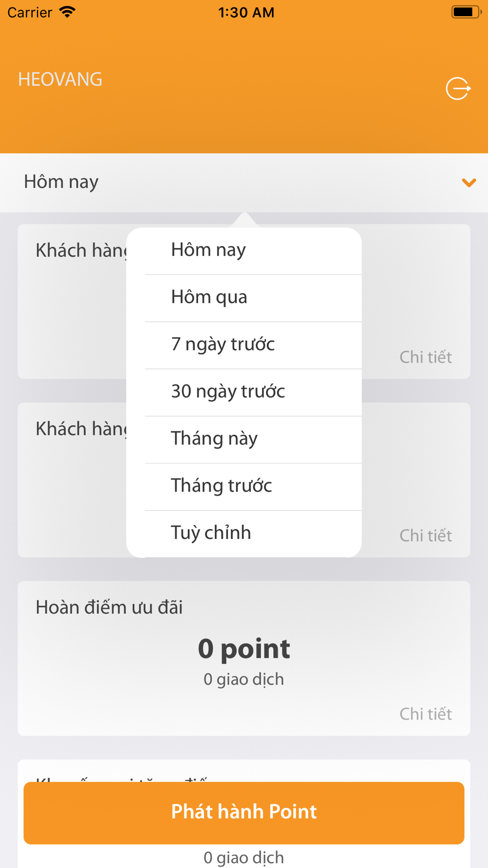The height and width of the screenshot is (868, 488).
Task: Select "7 ngày trước" option
Action: pyautogui.click(x=244, y=345)
